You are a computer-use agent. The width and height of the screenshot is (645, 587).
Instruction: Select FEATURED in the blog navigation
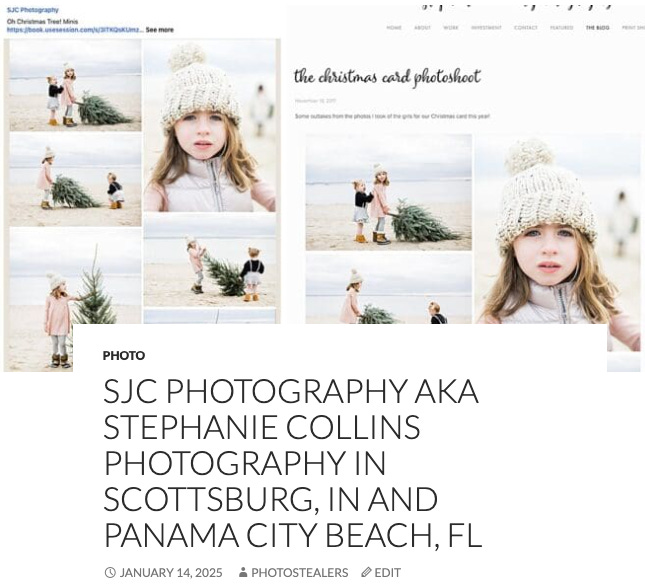[x=561, y=28]
